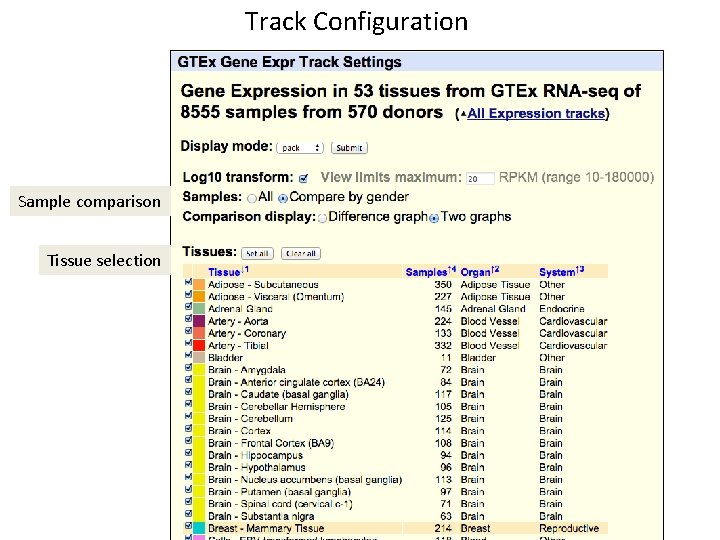Toggle the Brain - Putamen checkbox
Screen dimensions: 720x540
click(x=188, y=489)
